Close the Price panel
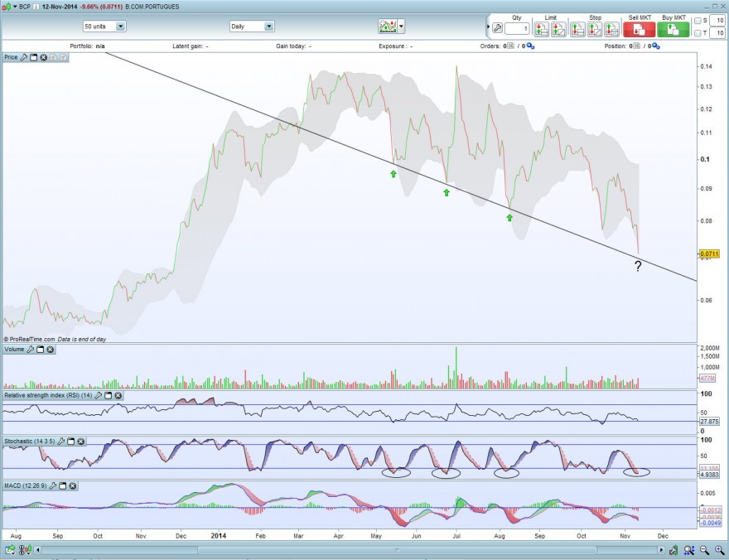The image size is (729, 560). pos(43,57)
